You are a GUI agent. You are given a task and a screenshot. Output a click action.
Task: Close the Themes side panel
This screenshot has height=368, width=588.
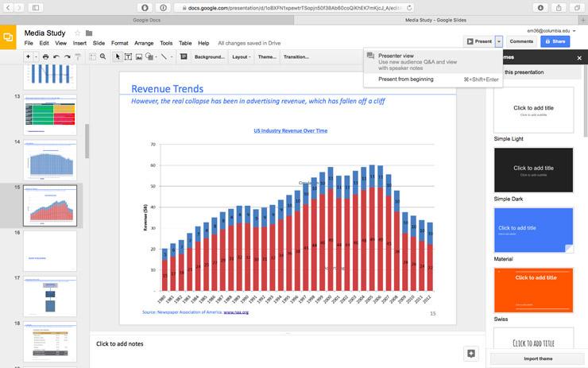click(x=579, y=58)
